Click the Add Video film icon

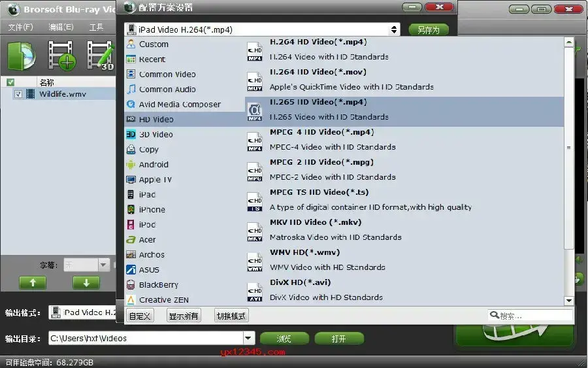[61, 56]
